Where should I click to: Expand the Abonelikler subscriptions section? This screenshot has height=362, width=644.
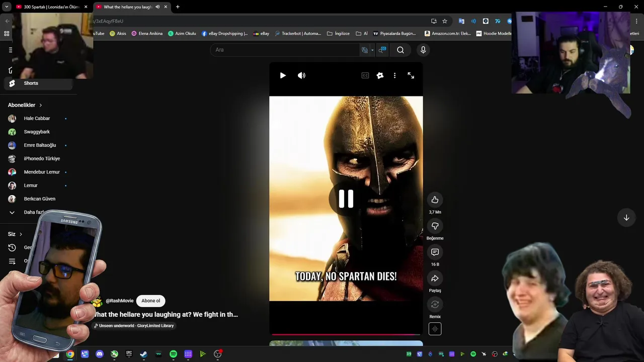25,105
